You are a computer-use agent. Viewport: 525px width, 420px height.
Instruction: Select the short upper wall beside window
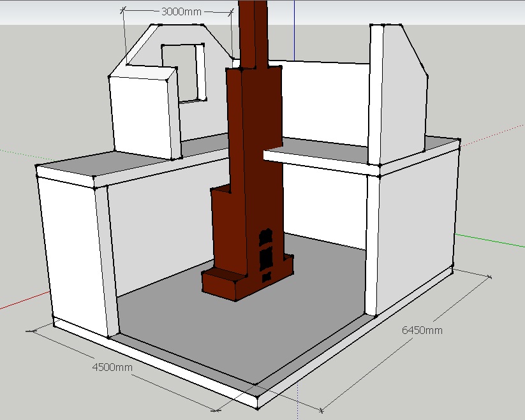(140, 115)
